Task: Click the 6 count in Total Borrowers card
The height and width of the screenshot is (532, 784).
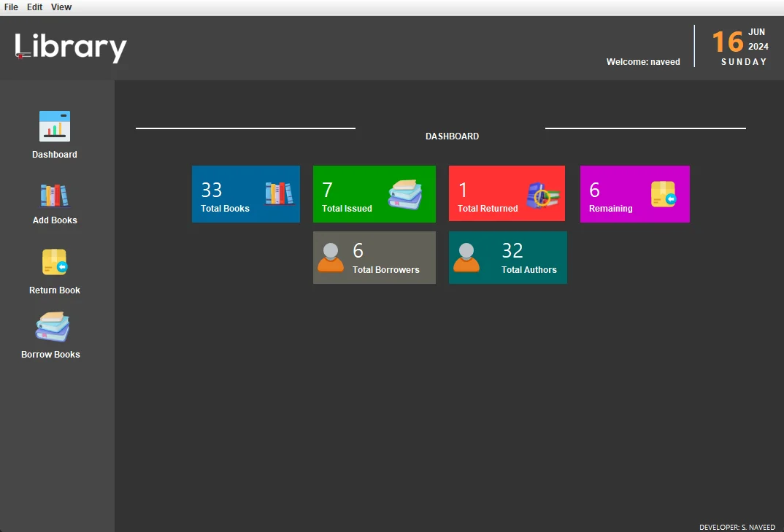Action: (358, 250)
